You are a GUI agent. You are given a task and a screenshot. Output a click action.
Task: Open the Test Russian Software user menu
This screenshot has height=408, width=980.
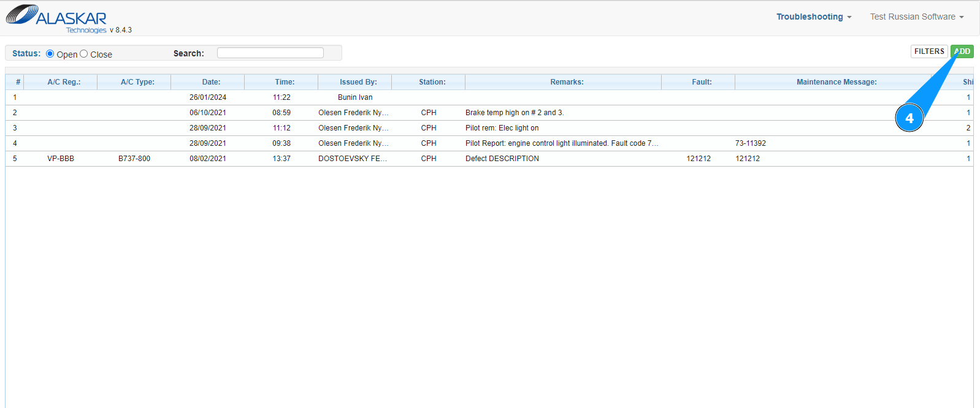(x=917, y=17)
